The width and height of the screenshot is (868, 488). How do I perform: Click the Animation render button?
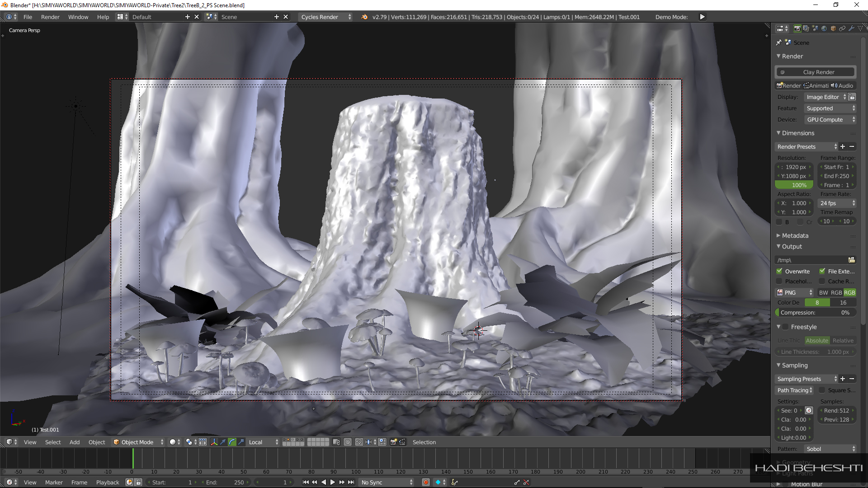point(816,85)
